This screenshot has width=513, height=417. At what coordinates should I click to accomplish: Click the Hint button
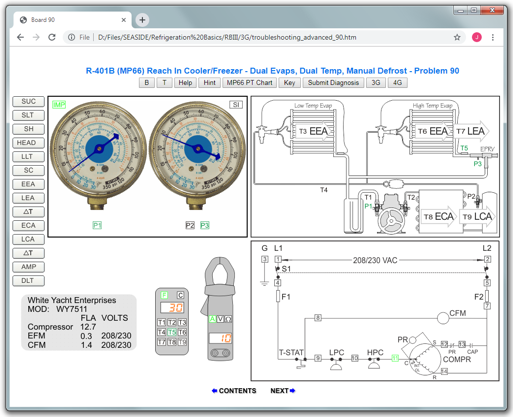coord(209,83)
